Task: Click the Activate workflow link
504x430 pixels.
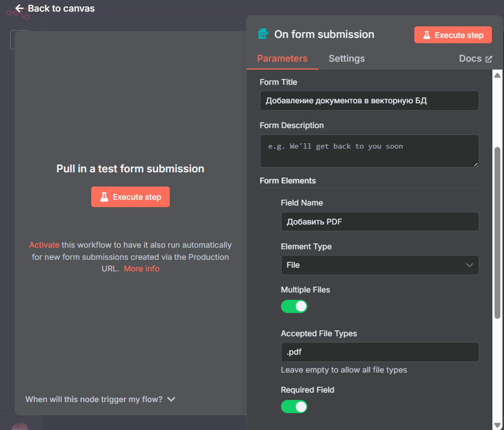Action: (x=44, y=245)
